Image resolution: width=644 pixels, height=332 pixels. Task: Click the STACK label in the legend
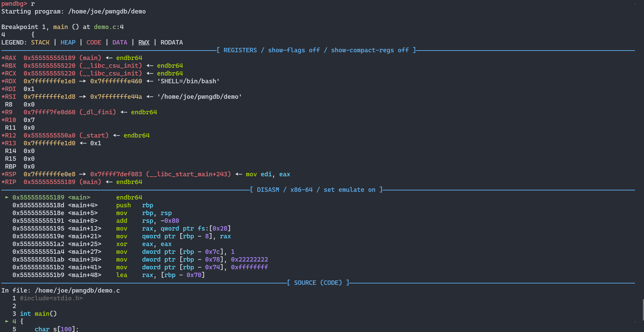(40, 42)
